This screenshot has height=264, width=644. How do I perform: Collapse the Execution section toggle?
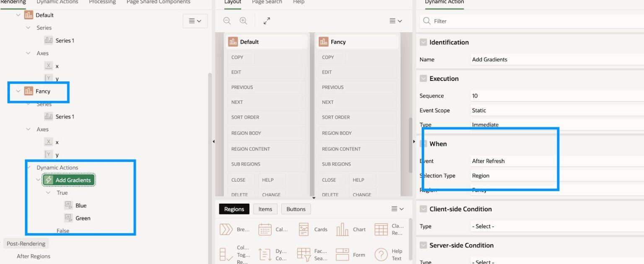click(423, 78)
